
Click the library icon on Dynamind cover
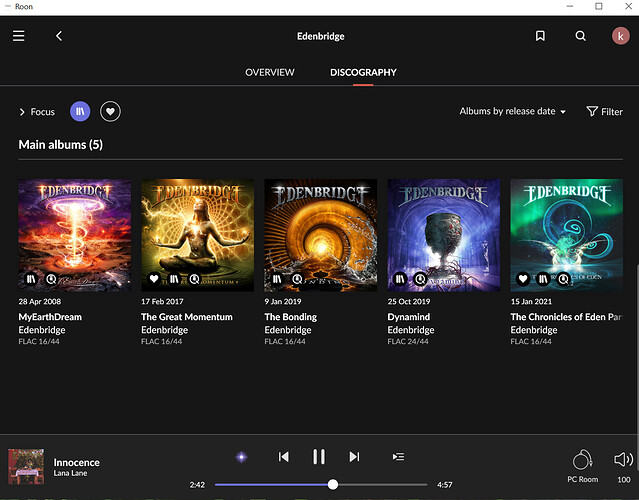pos(400,279)
